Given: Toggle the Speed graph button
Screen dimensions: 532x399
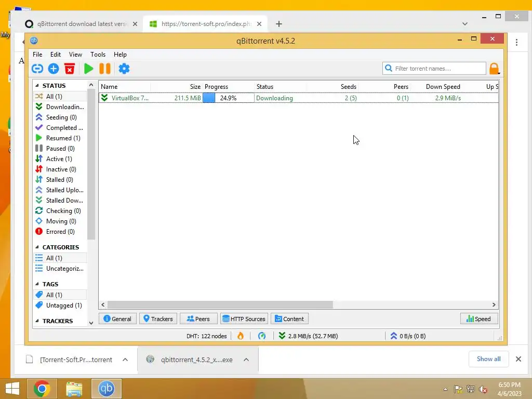Looking at the screenshot, I should (x=478, y=319).
